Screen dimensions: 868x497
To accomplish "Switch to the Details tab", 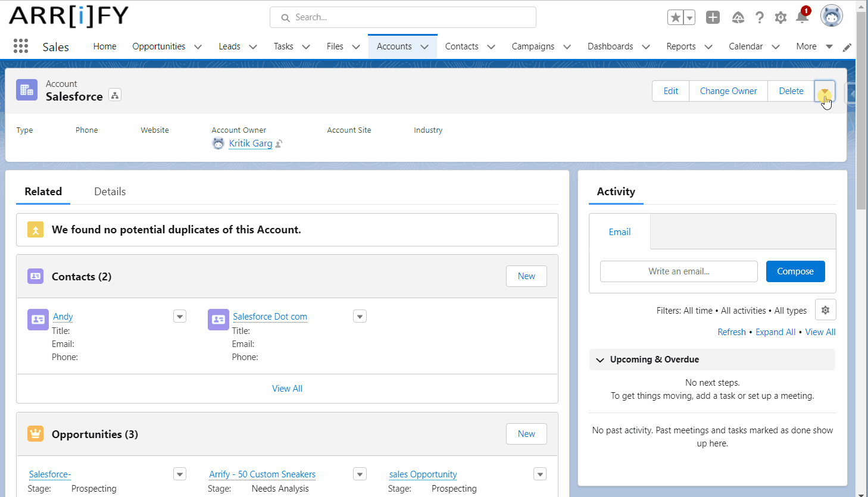I will [110, 192].
